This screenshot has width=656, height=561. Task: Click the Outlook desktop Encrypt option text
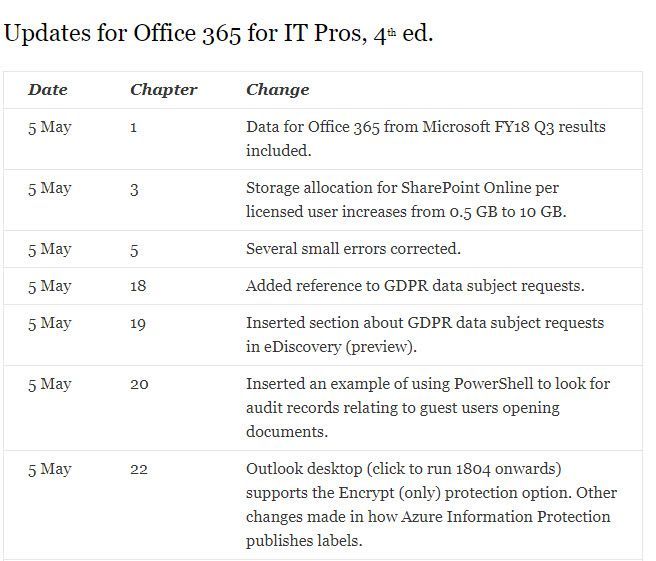tap(430, 493)
